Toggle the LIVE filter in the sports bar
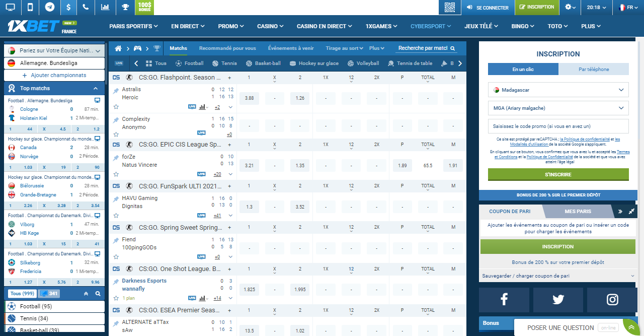This screenshot has height=336, width=644. (x=119, y=63)
